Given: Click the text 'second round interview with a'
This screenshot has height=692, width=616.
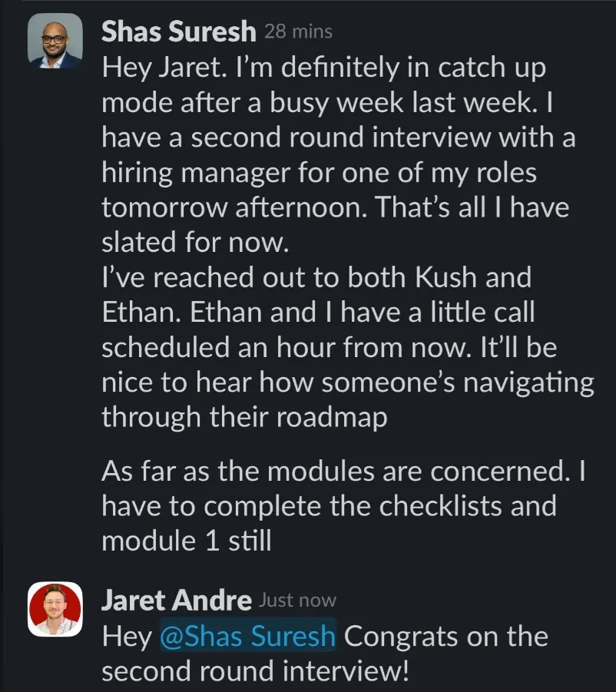Looking at the screenshot, I should coord(383,137).
